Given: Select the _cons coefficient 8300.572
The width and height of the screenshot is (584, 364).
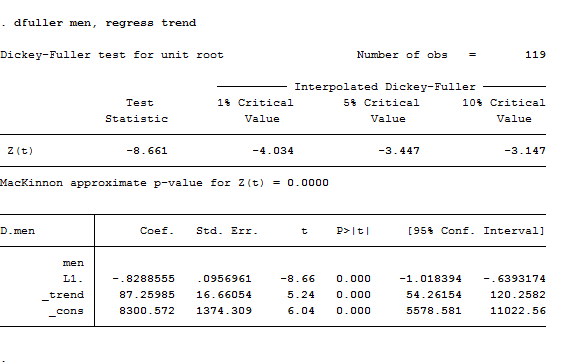Looking at the screenshot, I should (x=147, y=311).
